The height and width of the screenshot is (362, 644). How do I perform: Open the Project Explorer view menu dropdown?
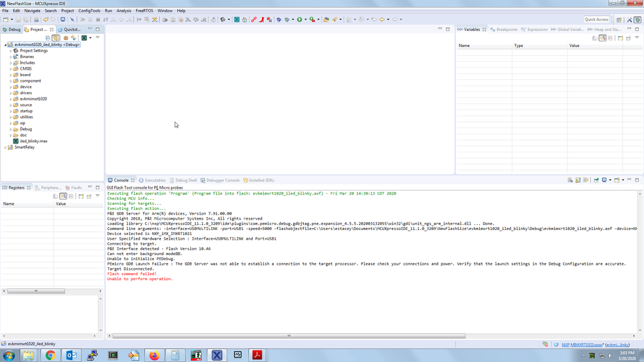pyautogui.click(x=97, y=37)
